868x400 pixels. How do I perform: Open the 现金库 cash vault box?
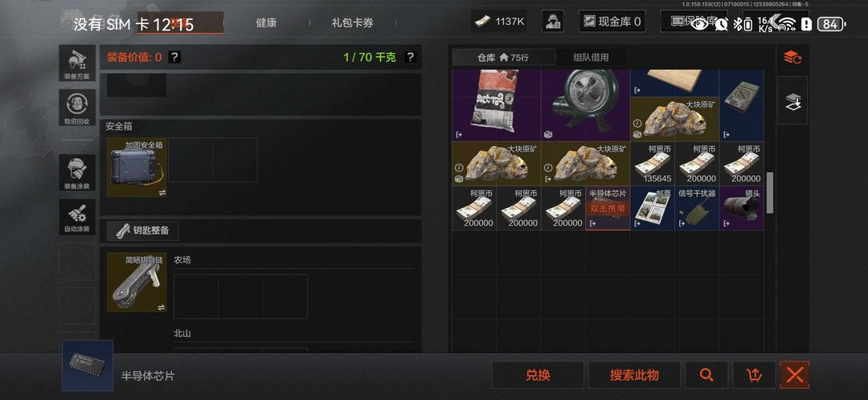612,22
